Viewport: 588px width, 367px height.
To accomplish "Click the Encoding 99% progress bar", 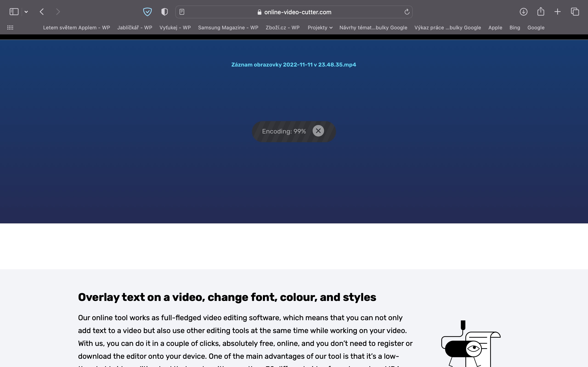I will point(284,132).
